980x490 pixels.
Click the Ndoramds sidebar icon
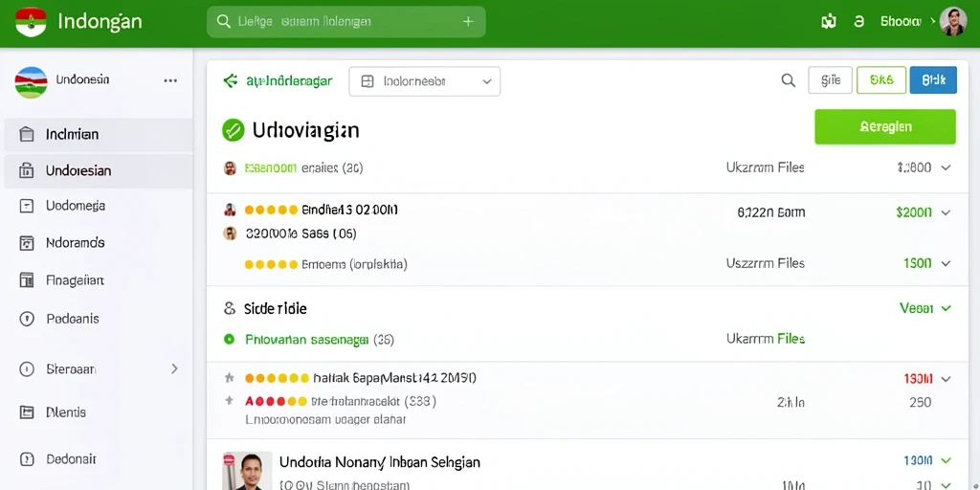(26, 243)
